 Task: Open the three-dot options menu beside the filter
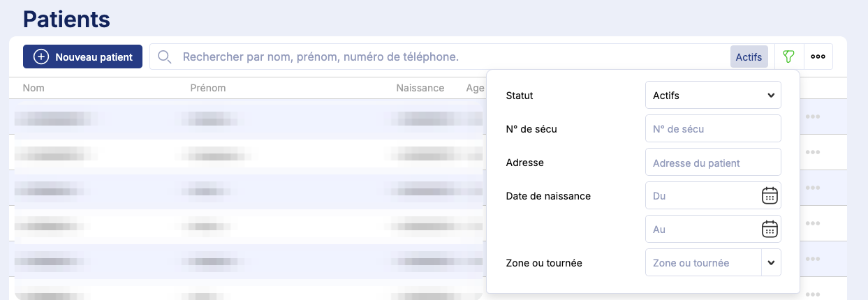tap(818, 57)
